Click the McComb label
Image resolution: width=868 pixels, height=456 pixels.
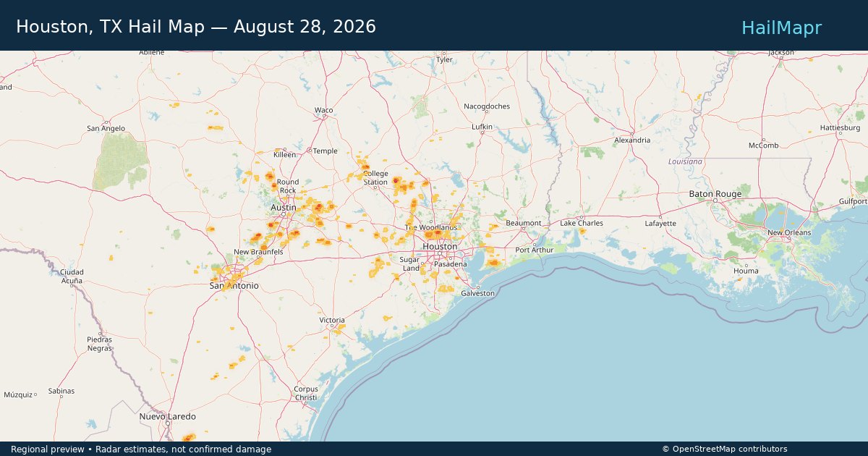(764, 145)
